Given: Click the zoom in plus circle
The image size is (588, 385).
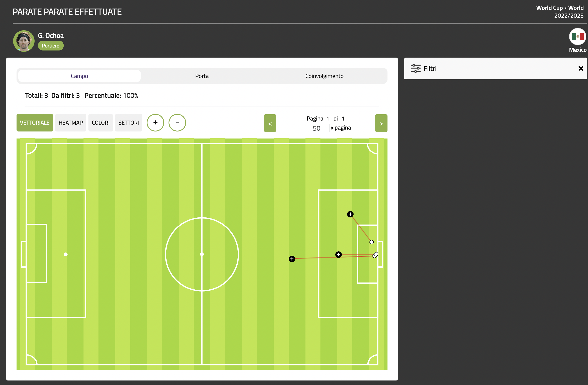Looking at the screenshot, I should click(x=155, y=123).
